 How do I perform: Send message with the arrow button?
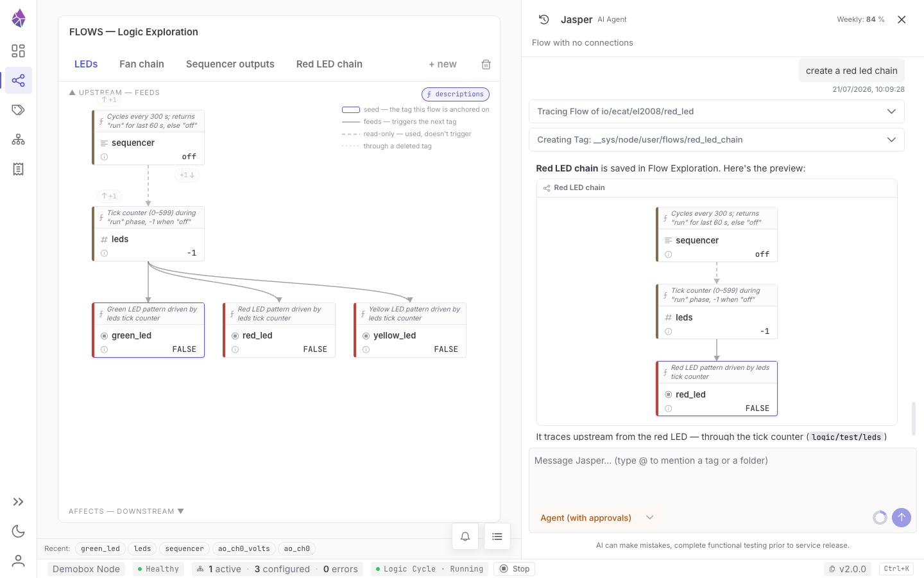coord(902,518)
